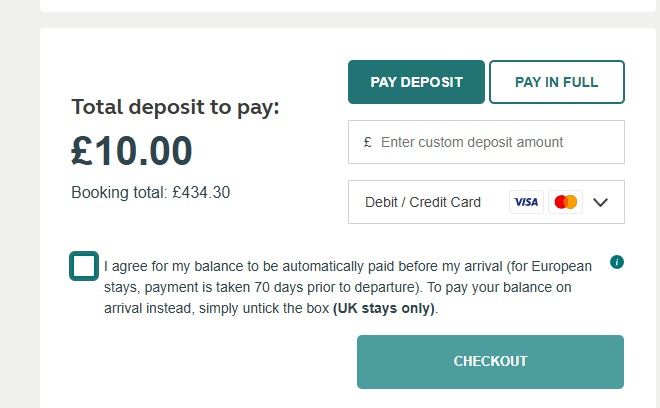Click the Visa card logo
Image resolution: width=660 pixels, height=408 pixels.
coord(526,202)
